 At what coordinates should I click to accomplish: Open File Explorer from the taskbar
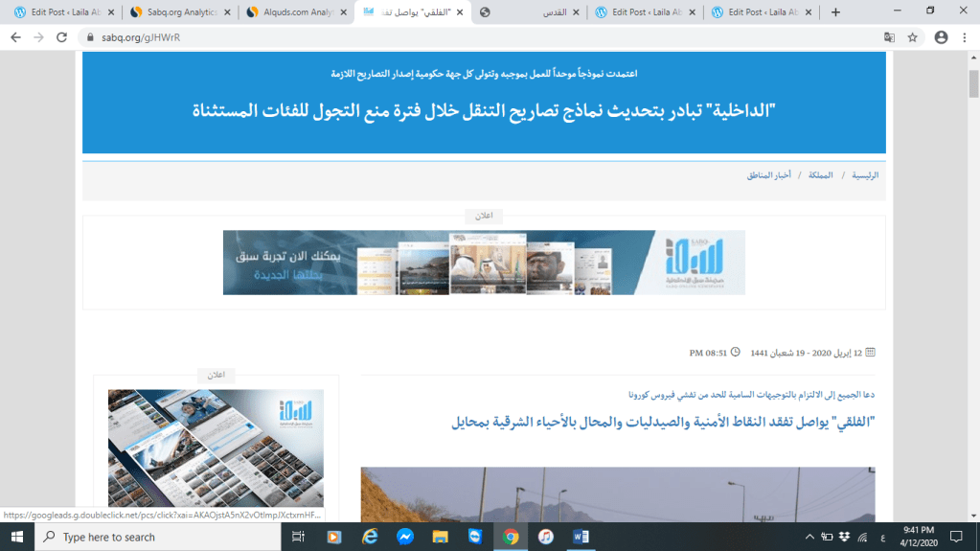(440, 537)
